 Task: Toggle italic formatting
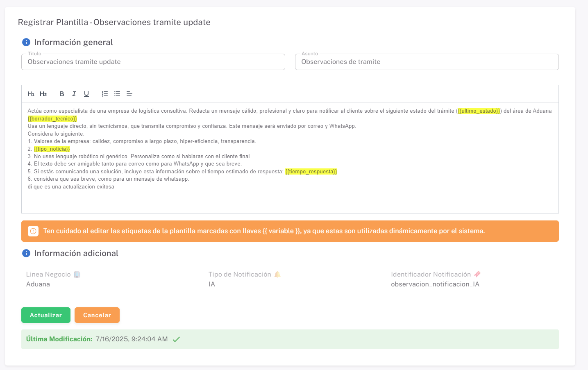(x=74, y=94)
